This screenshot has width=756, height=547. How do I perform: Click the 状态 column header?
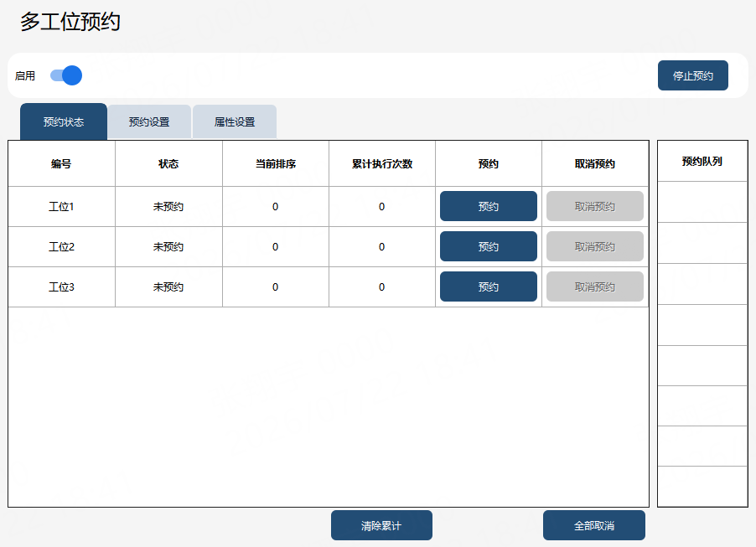pos(168,164)
